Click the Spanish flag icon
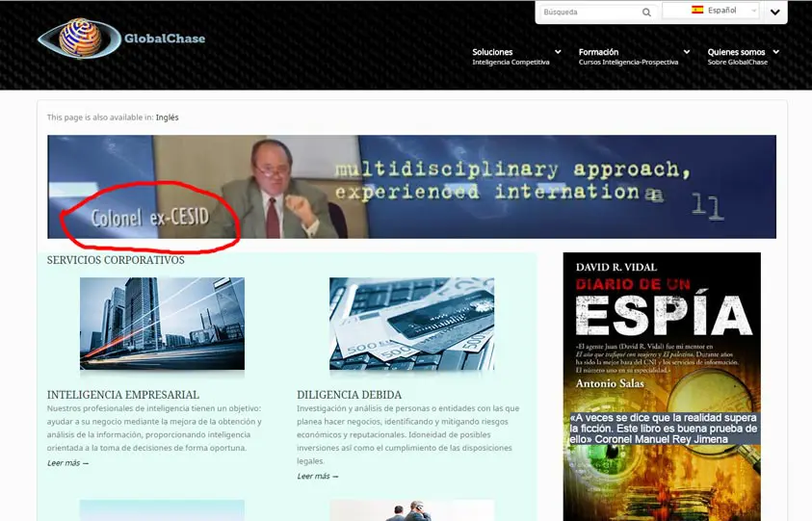 point(697,10)
